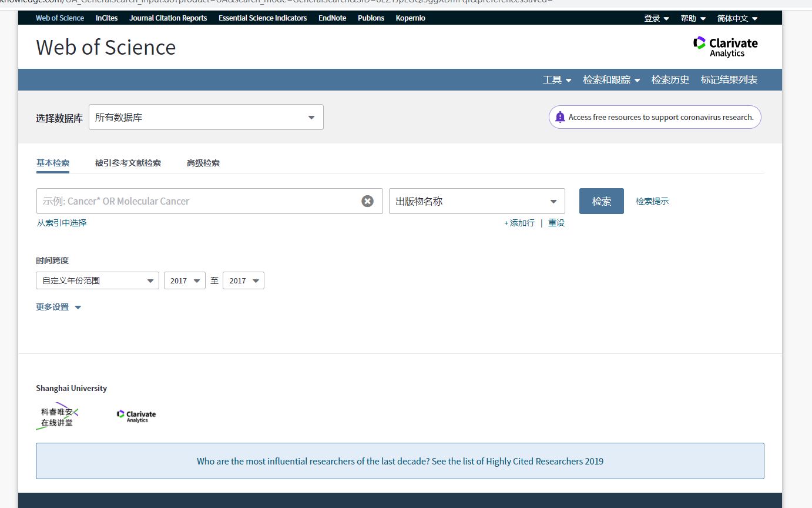Image resolution: width=812 pixels, height=508 pixels.
Task: Click the Clarivate Analytics logo in the header
Action: [x=726, y=47]
